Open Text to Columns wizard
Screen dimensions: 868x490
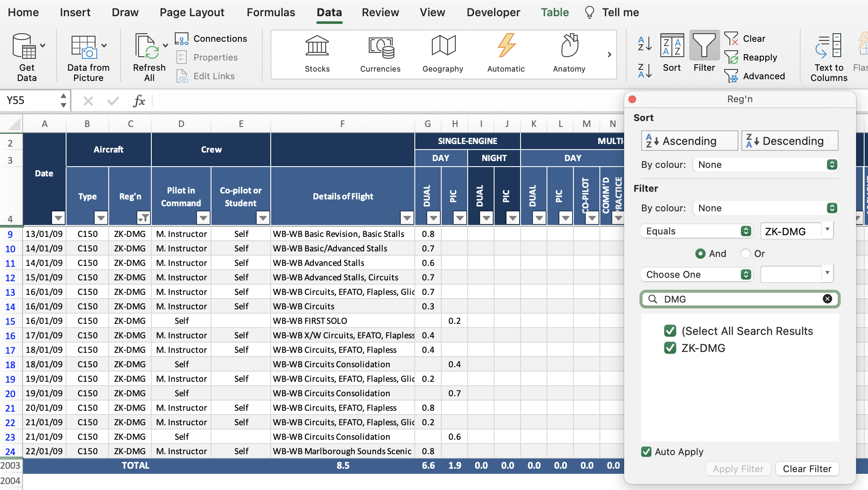(829, 57)
